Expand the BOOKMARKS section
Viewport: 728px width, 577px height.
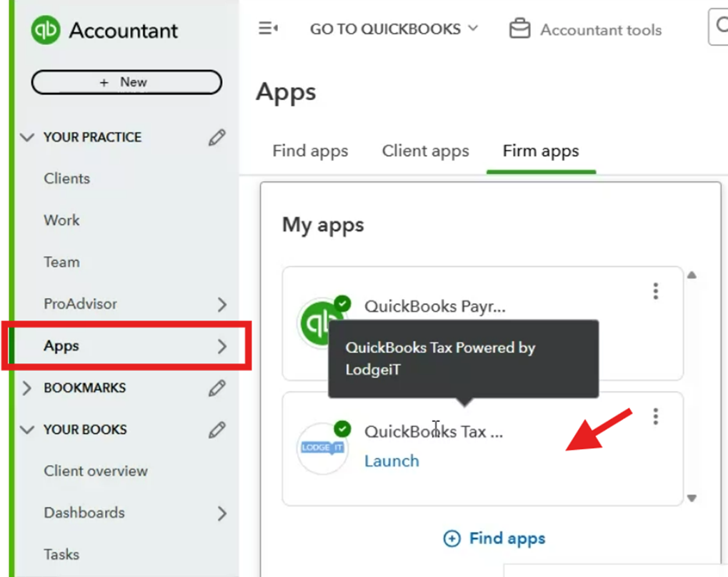[x=27, y=388]
